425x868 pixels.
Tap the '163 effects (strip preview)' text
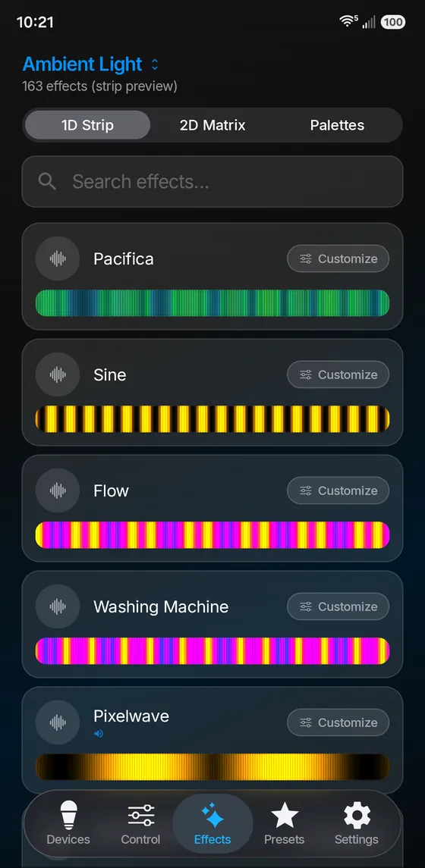tap(99, 86)
